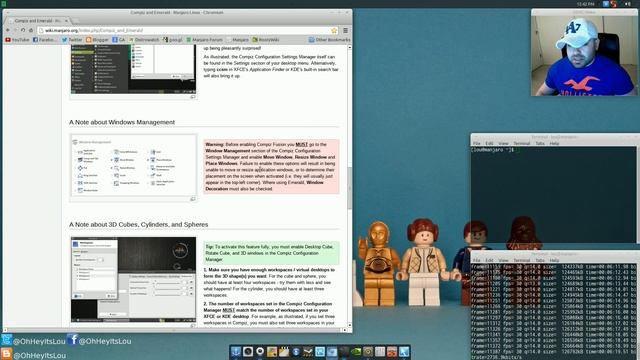Close the Compiz and Emerald tab
The height and width of the screenshot is (360, 640).
(67, 20)
